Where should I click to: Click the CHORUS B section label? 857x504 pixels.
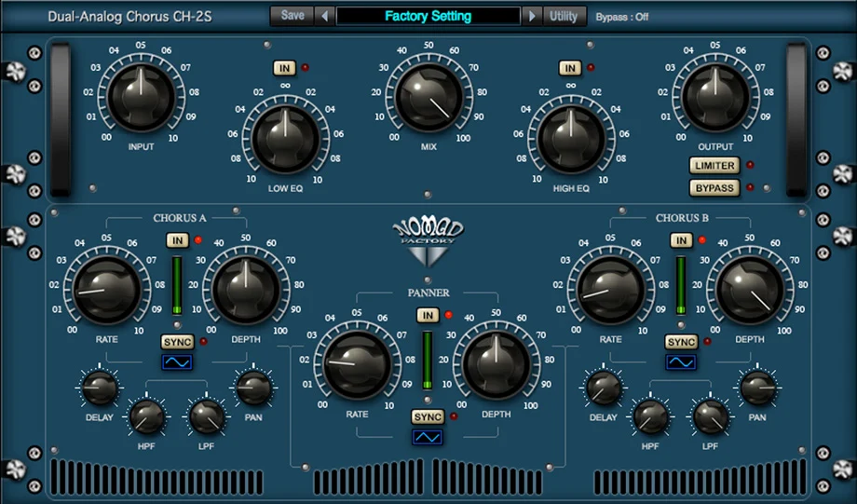click(x=682, y=218)
